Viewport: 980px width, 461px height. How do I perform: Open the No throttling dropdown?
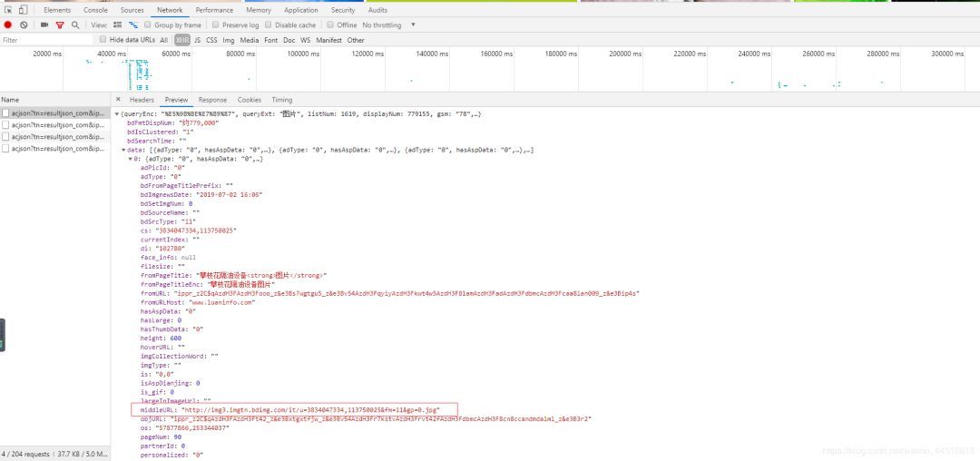388,25
